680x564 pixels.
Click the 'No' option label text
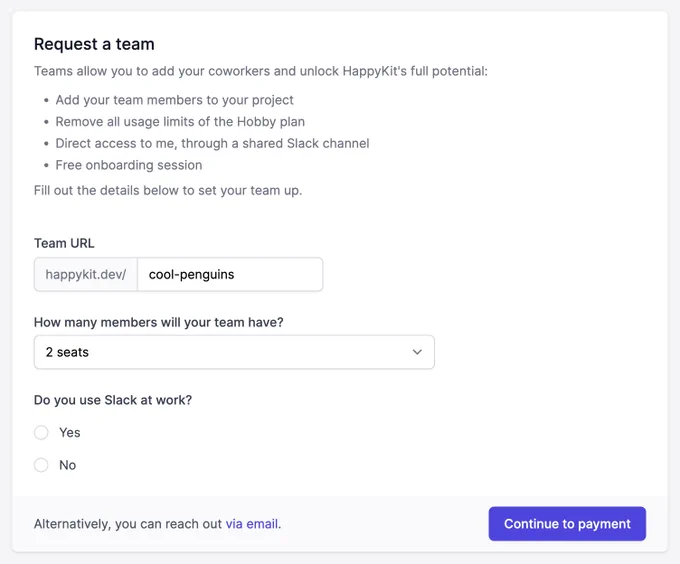click(x=68, y=465)
